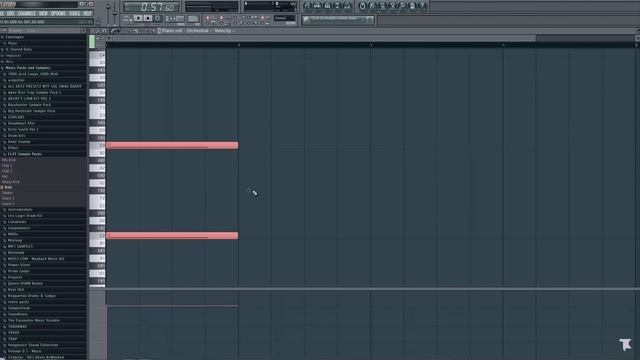Image resolution: width=640 pixels, height=360 pixels.
Task: Open the Projects folder
Action: click(x=15, y=277)
